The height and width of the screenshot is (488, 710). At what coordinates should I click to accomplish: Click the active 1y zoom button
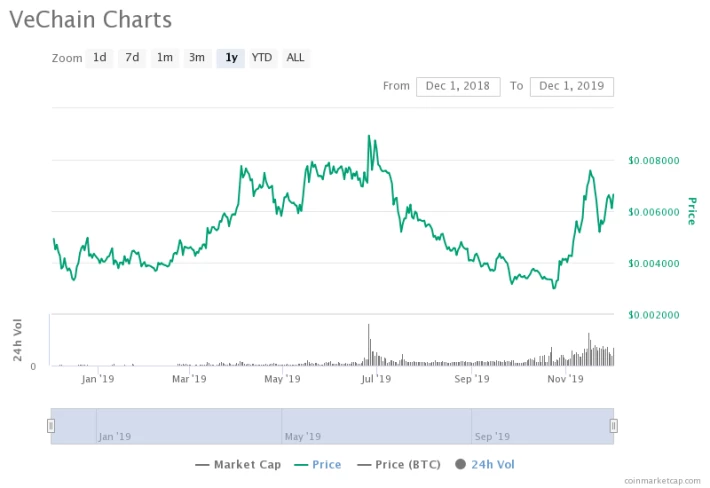[231, 58]
